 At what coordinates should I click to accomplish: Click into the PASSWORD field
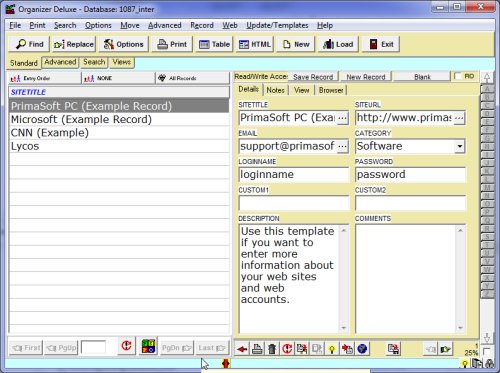pos(410,175)
